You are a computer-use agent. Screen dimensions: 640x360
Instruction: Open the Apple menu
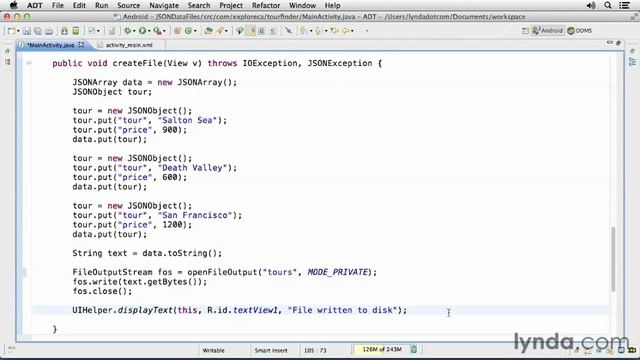(x=13, y=5)
